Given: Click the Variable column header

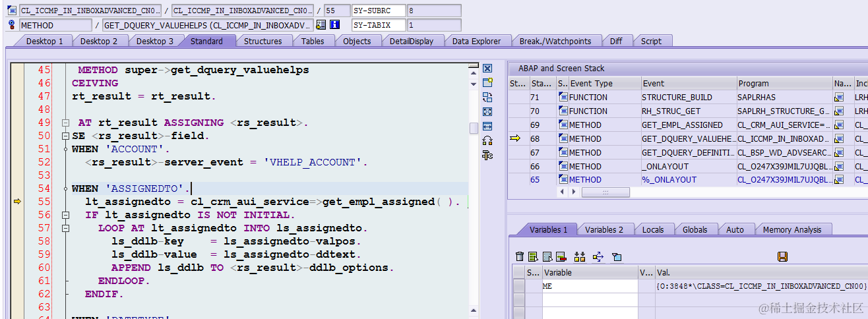Looking at the screenshot, I should (x=590, y=272).
